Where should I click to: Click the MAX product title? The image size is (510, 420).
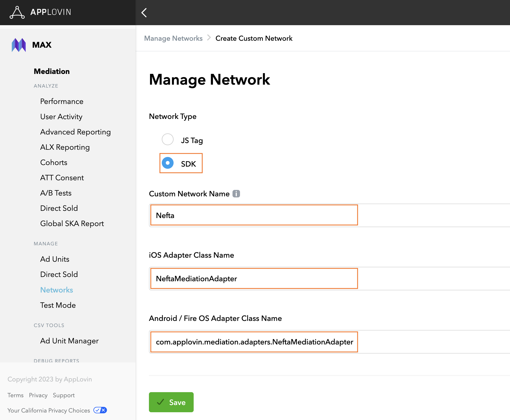pos(42,45)
